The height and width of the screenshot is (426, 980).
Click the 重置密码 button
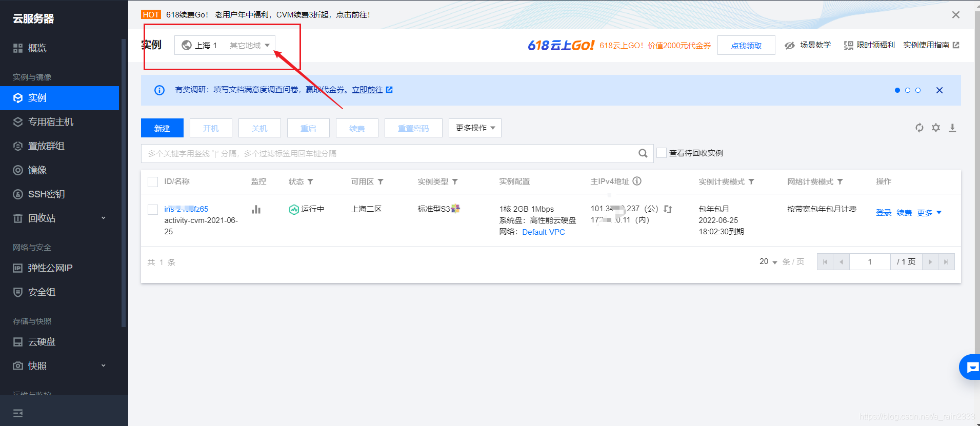tap(413, 128)
